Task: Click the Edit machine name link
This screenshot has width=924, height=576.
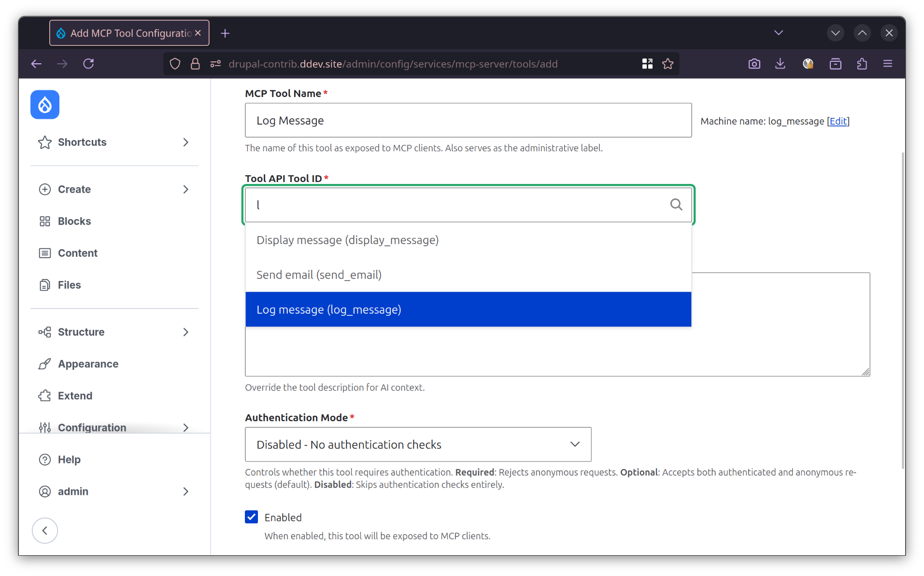Action: (838, 121)
